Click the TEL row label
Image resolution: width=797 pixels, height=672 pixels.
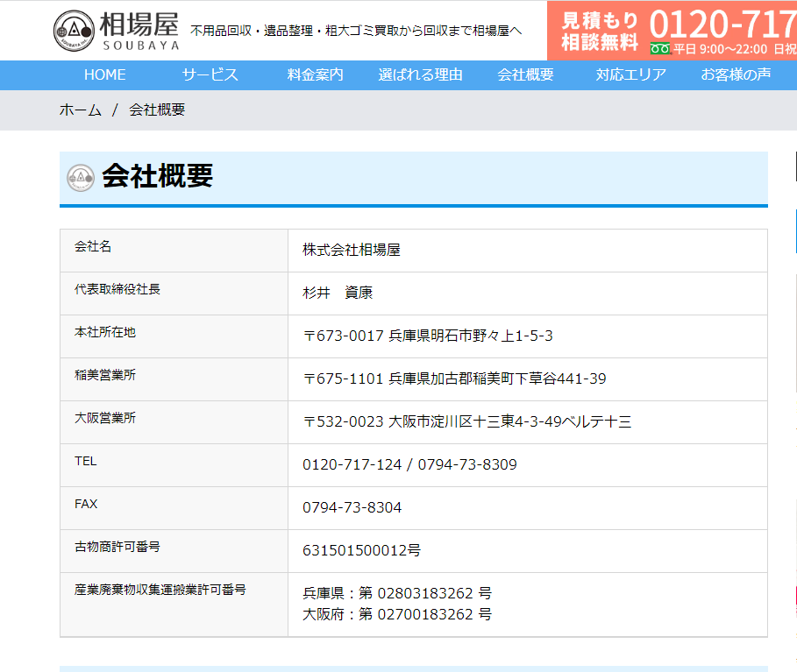pyautogui.click(x=85, y=461)
